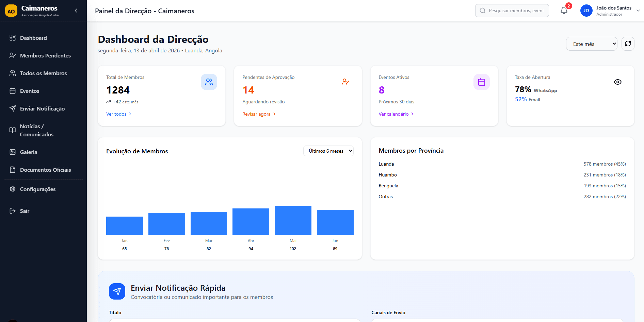The height and width of the screenshot is (322, 644).
Task: Click the eye icon in Taxa de Abertura
Action: tap(617, 82)
